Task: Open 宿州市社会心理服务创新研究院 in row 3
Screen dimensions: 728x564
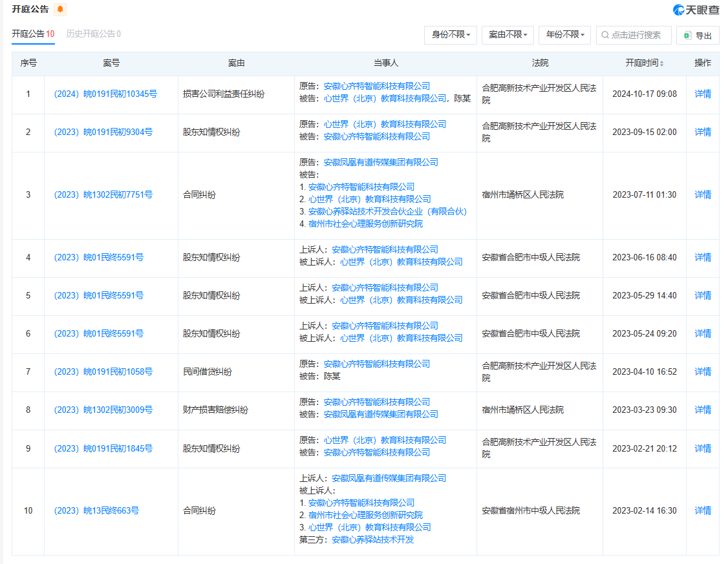Action: [x=365, y=224]
